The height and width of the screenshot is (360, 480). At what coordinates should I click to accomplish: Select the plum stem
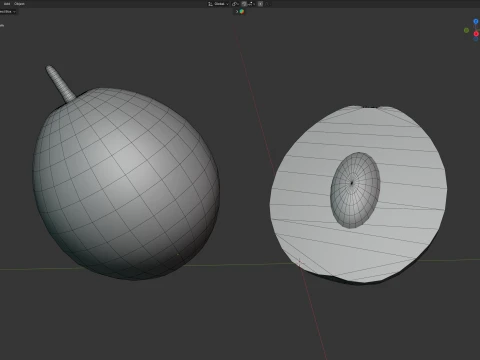click(60, 83)
